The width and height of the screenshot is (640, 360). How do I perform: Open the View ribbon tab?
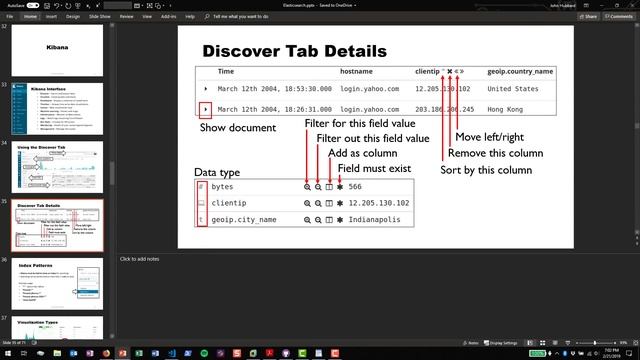click(147, 17)
